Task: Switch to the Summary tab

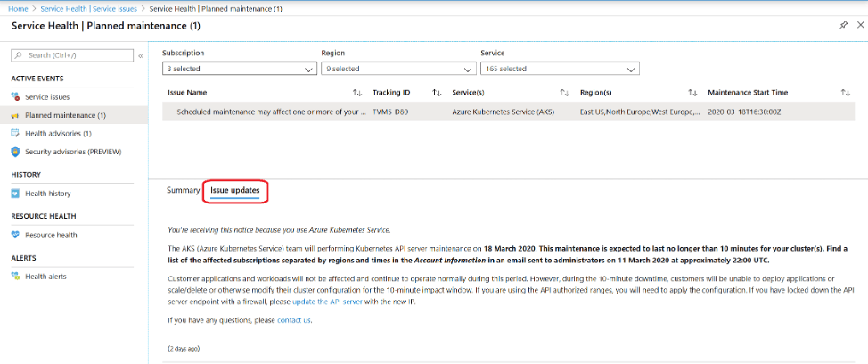Action: [183, 190]
